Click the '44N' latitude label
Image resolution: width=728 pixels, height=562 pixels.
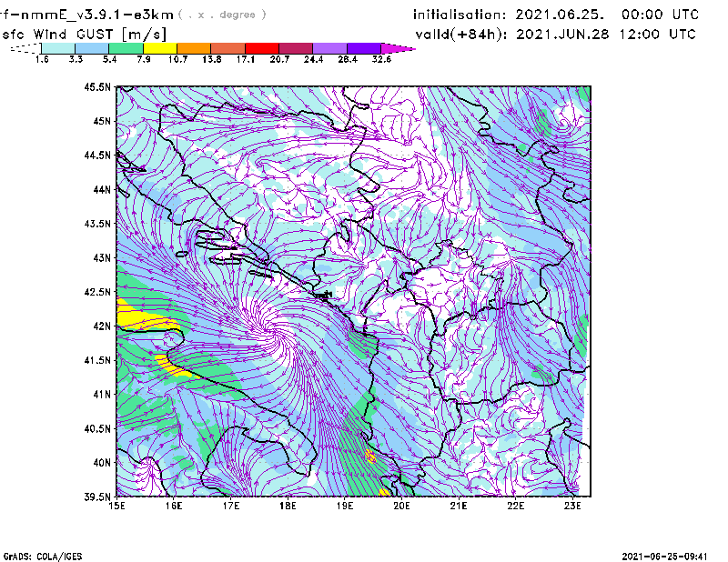click(x=102, y=189)
